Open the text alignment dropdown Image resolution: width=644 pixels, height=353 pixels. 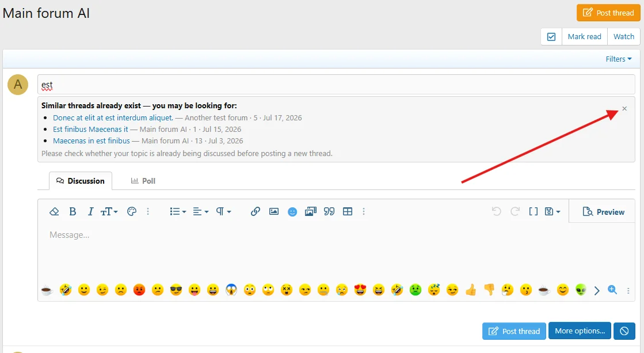point(201,212)
